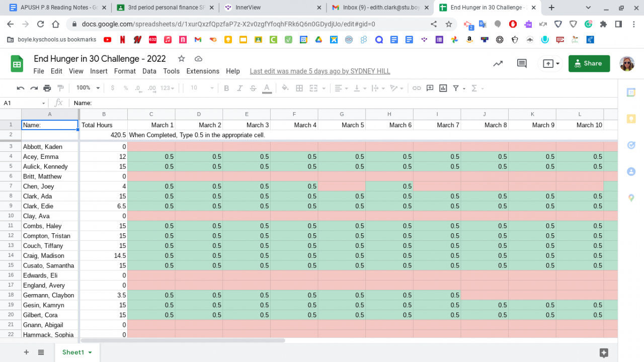Click the activity dashboard trend icon
The height and width of the screenshot is (362, 644).
tap(498, 63)
